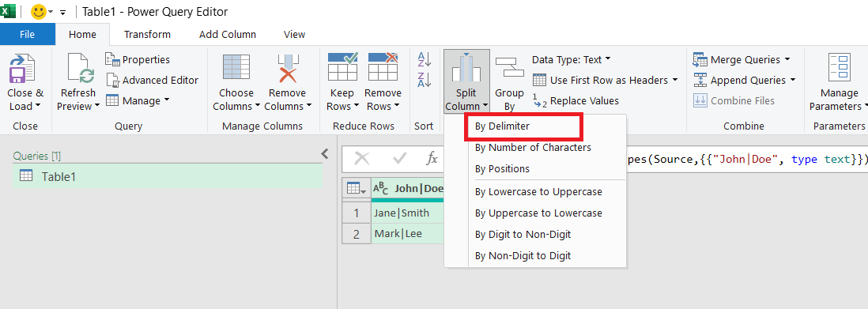
Task: Launch the Advanced Editor
Action: coord(152,81)
